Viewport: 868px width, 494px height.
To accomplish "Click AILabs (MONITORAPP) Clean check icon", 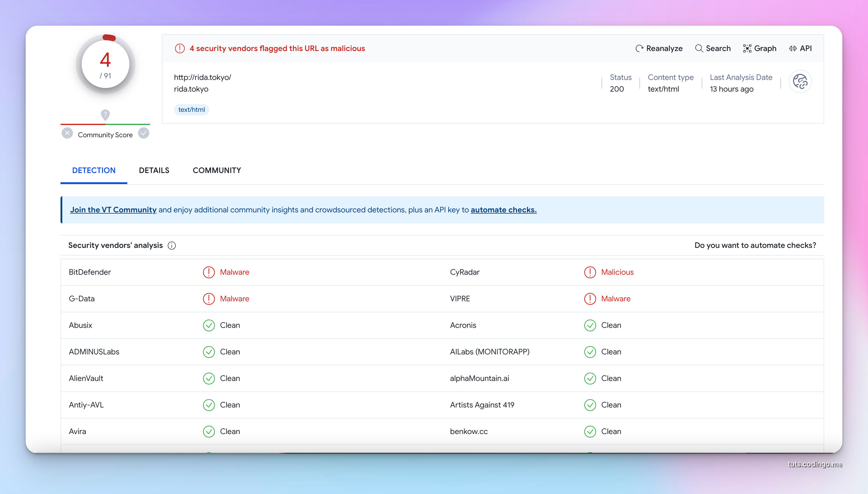I will coord(590,352).
